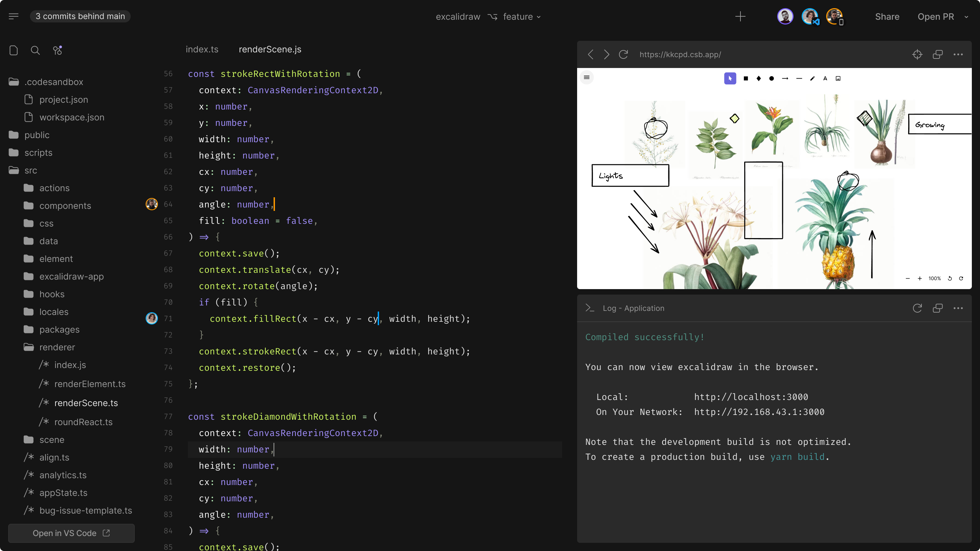Image resolution: width=980 pixels, height=551 pixels.
Task: Select the Arrow tool in excalidraw
Action: point(785,78)
